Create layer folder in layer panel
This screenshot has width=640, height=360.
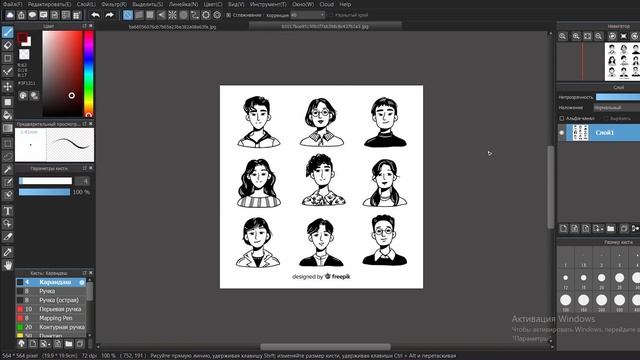click(611, 229)
